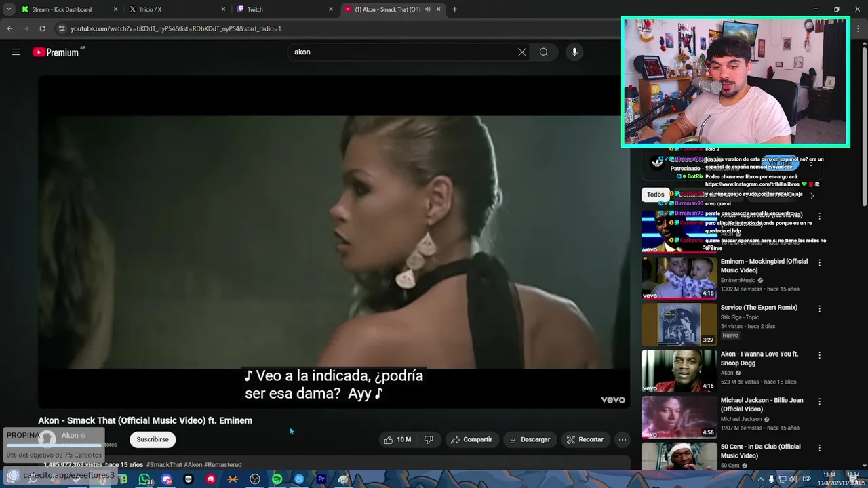Image resolution: width=868 pixels, height=488 pixels.
Task: Open the #SmackThat hashtag link
Action: point(164,464)
